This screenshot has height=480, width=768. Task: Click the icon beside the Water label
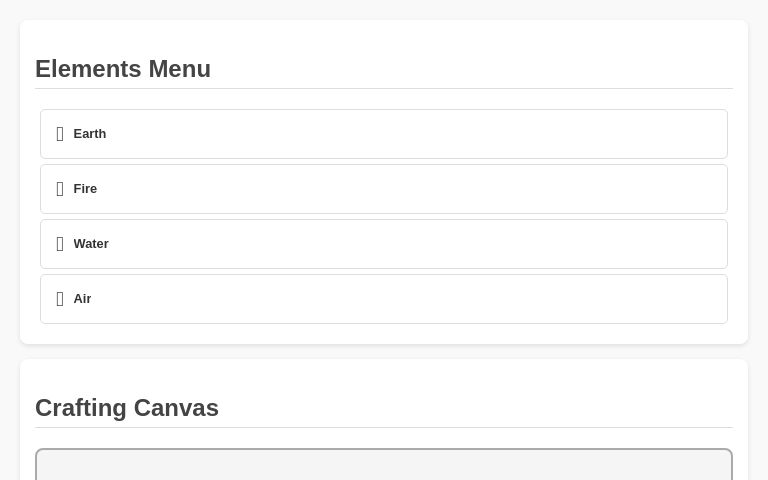[x=60, y=244]
